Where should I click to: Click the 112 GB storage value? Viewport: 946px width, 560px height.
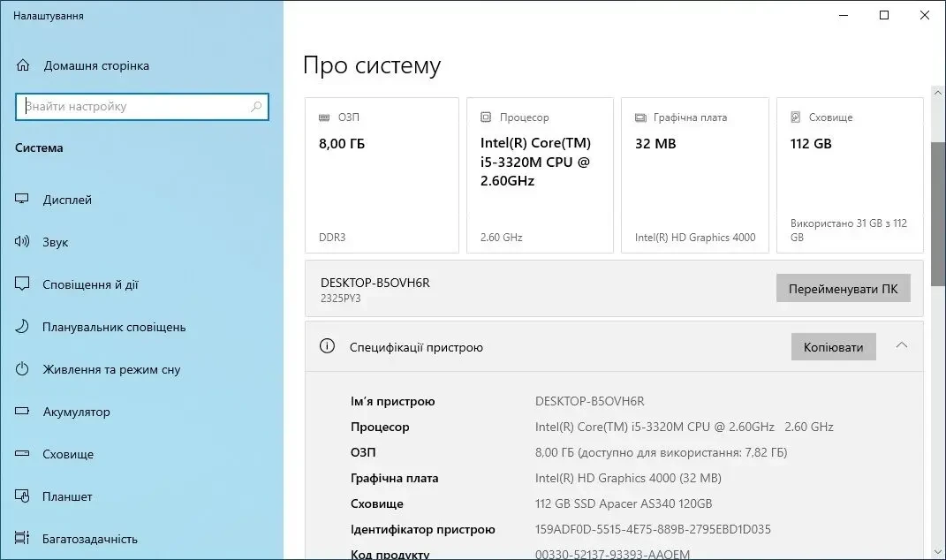coord(811,144)
